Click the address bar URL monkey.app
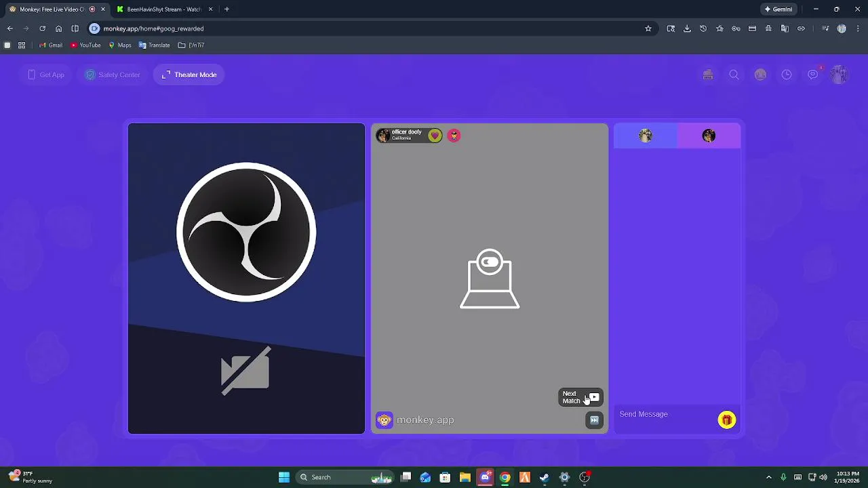 pyautogui.click(x=153, y=28)
